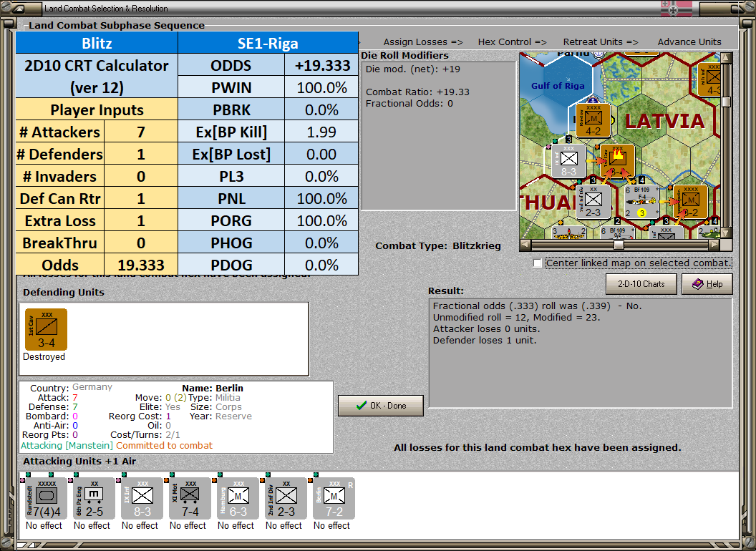The image size is (756, 551).
Task: Click the "LATVIA" label on the map
Action: tap(665, 120)
